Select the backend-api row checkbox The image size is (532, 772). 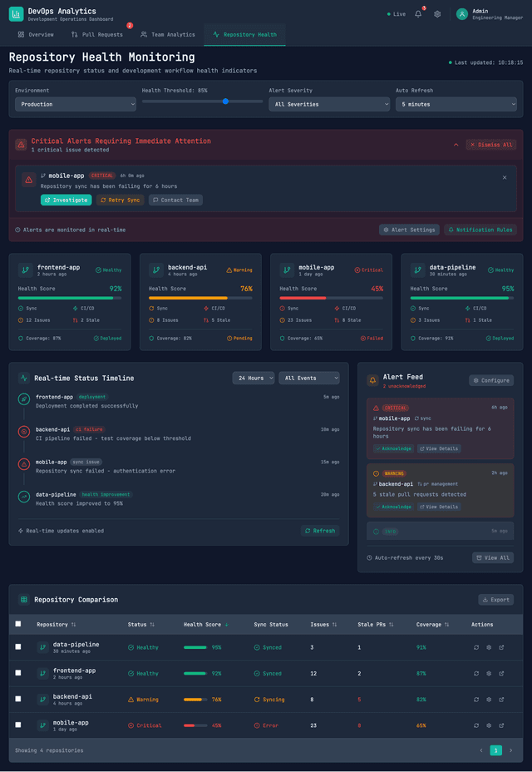click(x=18, y=699)
